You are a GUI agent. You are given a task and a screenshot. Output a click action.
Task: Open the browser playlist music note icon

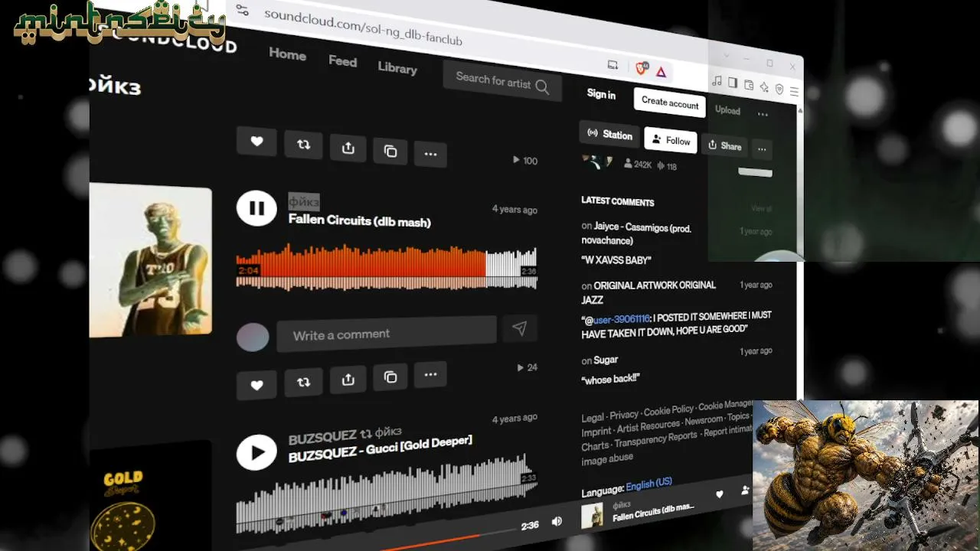coord(717,81)
